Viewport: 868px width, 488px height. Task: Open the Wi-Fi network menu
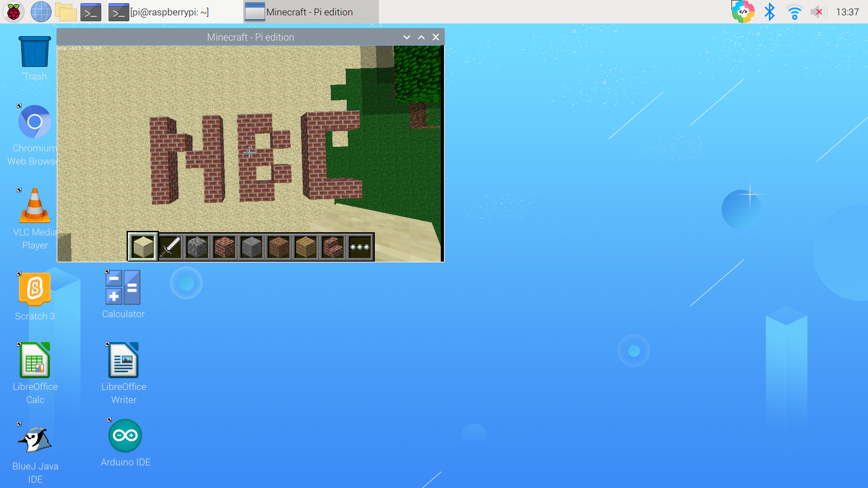click(x=794, y=12)
